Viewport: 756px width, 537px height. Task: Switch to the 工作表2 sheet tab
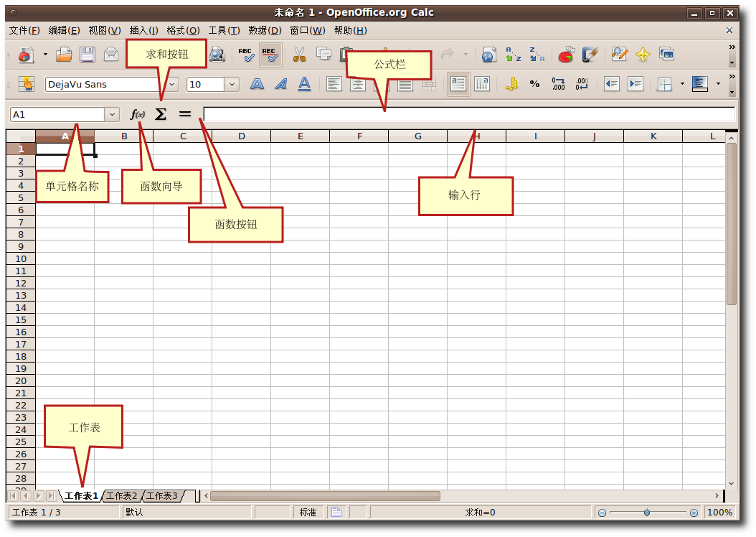[x=121, y=496]
